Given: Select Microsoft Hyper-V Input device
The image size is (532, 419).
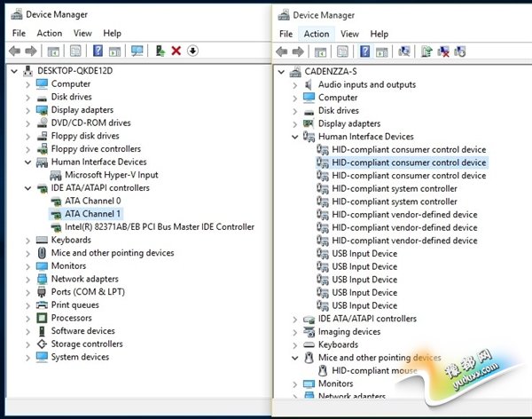Looking at the screenshot, I should (x=110, y=175).
